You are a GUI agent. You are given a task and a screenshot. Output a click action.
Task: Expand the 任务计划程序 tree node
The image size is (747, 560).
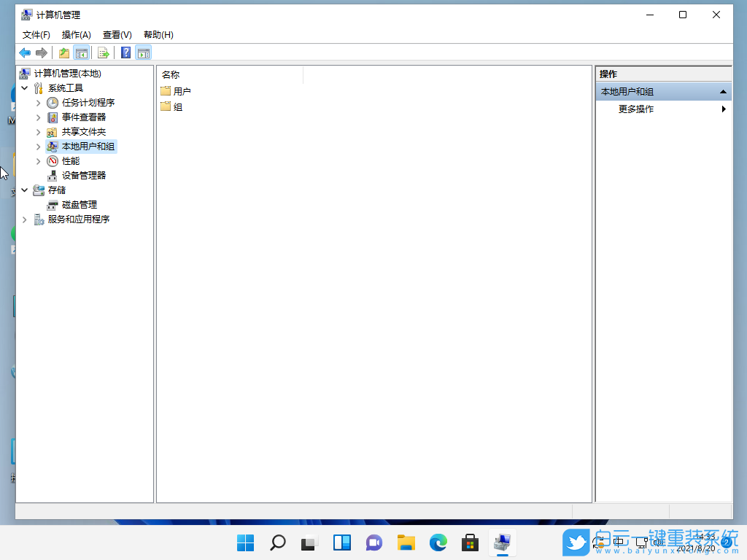tap(38, 102)
